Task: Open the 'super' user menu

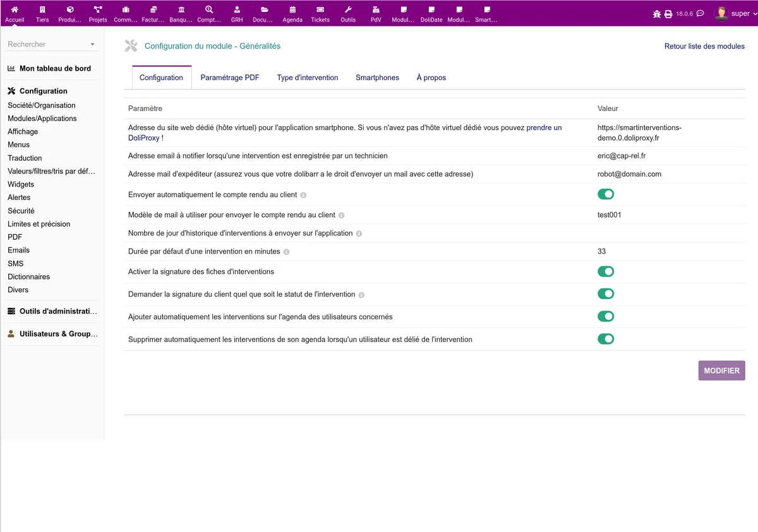Action: (735, 13)
